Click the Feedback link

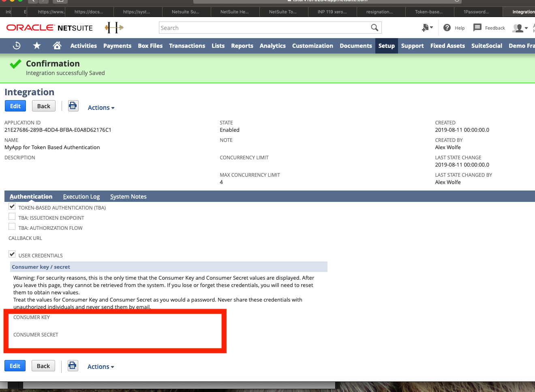495,28
